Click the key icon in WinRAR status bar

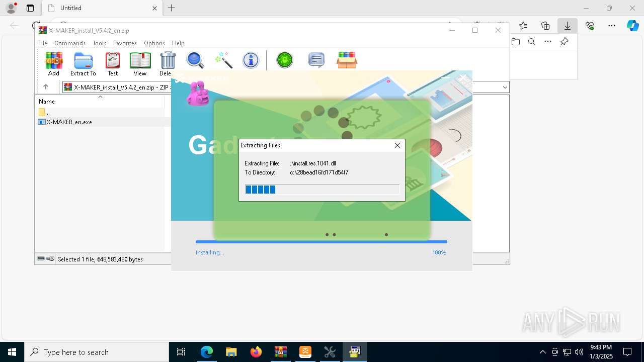[x=50, y=259]
